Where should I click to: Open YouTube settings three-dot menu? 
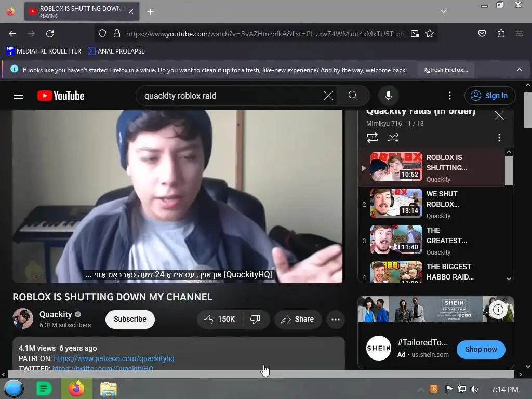(x=450, y=96)
